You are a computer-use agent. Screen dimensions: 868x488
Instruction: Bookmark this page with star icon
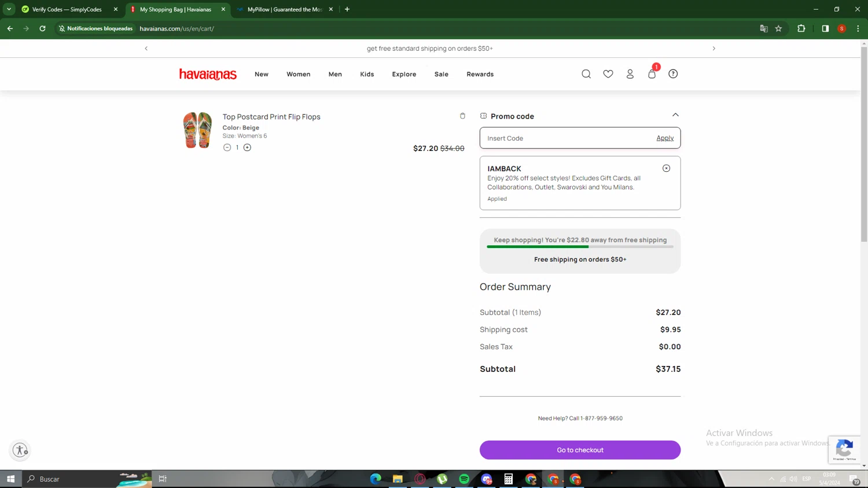coord(779,28)
